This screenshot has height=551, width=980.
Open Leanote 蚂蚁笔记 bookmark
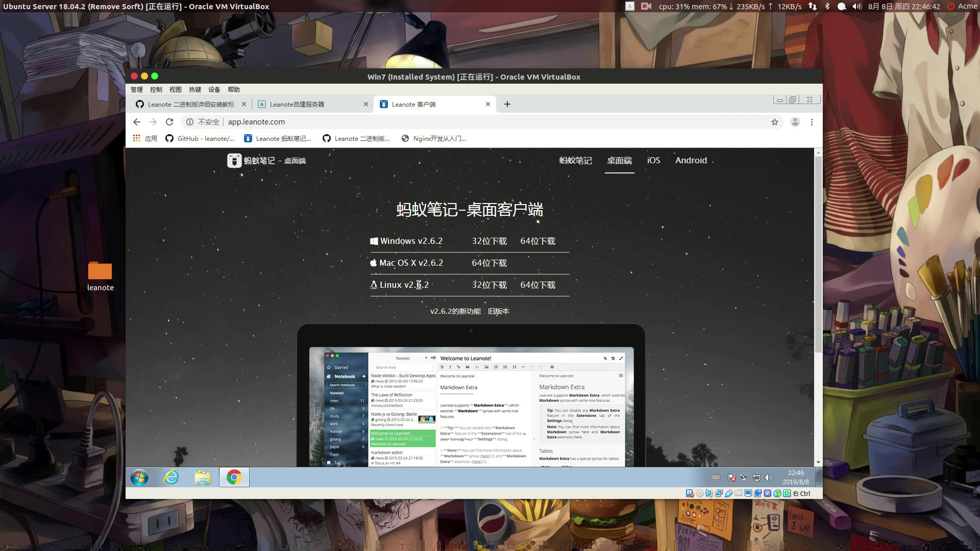pos(278,138)
